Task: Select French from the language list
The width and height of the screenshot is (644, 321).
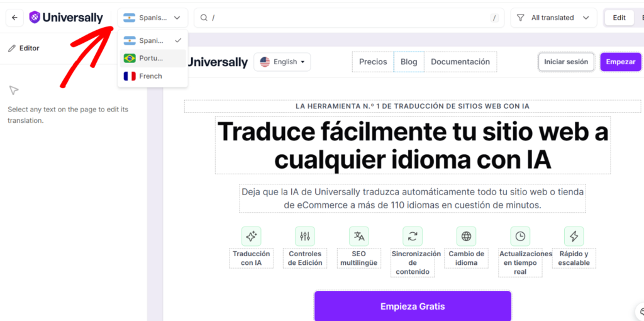Action: tap(152, 76)
